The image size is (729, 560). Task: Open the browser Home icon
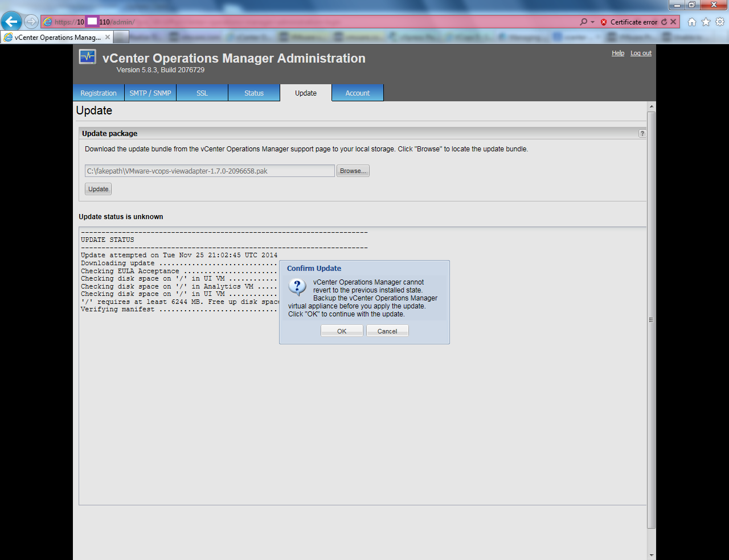pyautogui.click(x=692, y=22)
